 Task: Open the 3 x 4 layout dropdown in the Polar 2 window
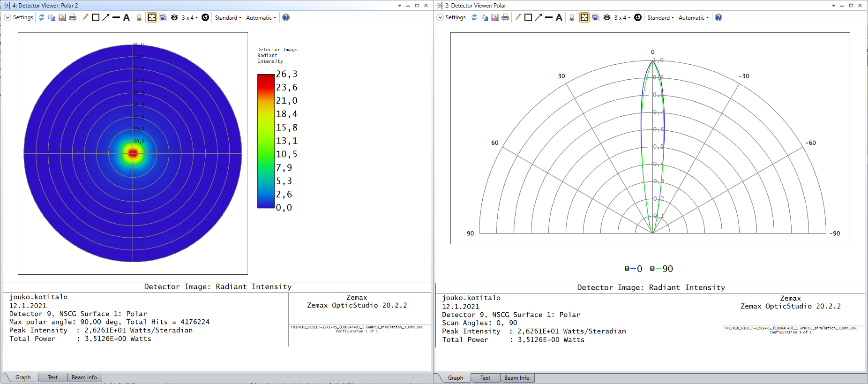[190, 17]
